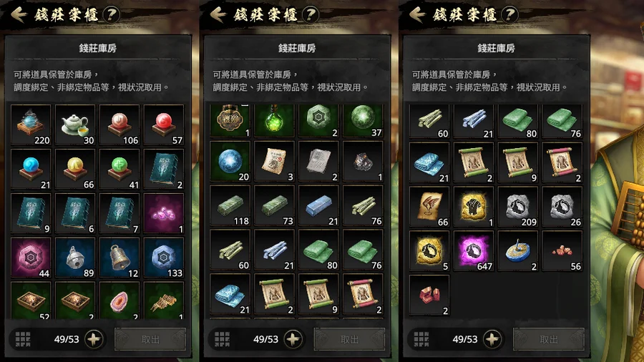The height and width of the screenshot is (362, 644).
Task: Select the blue hexagon token showing 133
Action: (x=164, y=258)
